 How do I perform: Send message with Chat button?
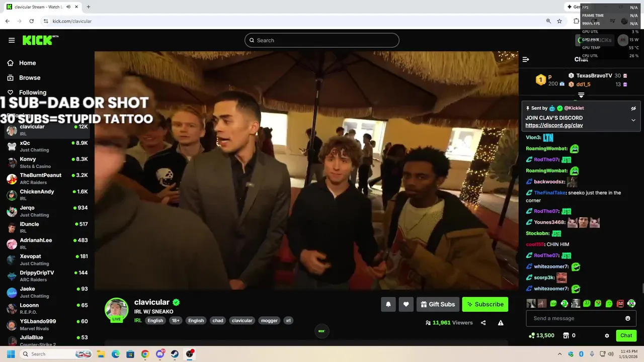(x=626, y=335)
